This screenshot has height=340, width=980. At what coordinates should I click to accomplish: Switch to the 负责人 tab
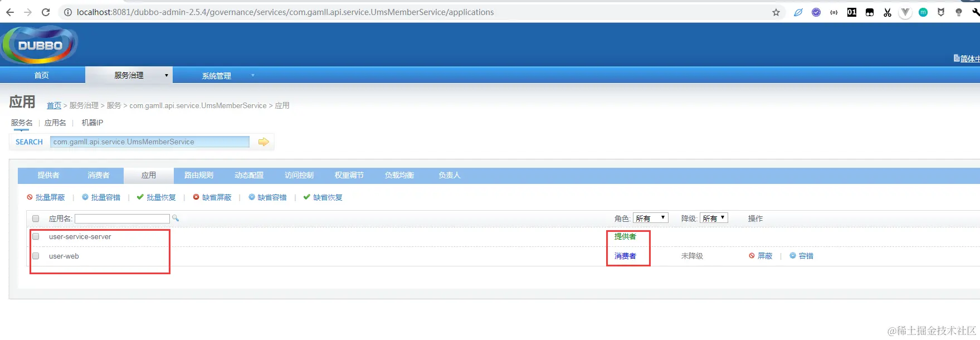coord(450,175)
